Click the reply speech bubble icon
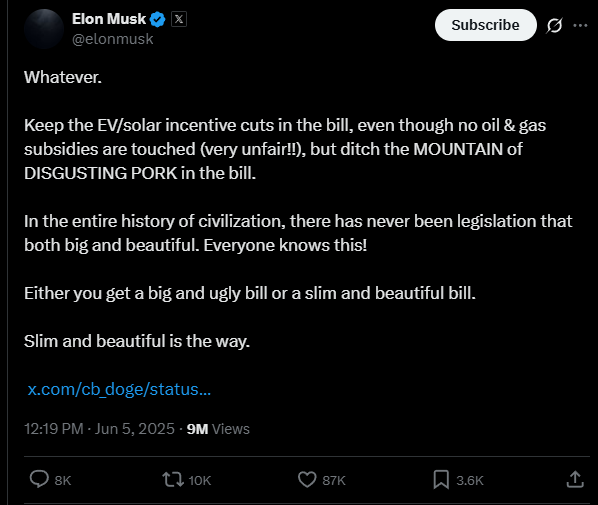598x505 pixels. click(39, 479)
